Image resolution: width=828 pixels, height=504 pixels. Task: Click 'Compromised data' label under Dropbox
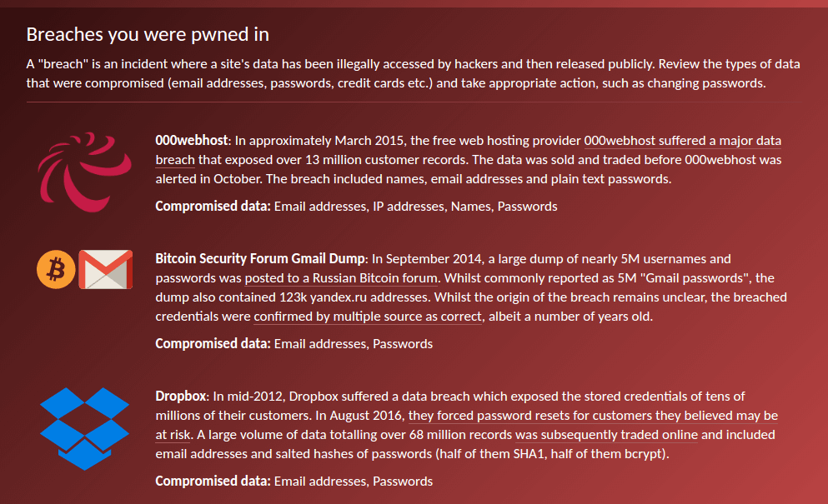coord(213,481)
